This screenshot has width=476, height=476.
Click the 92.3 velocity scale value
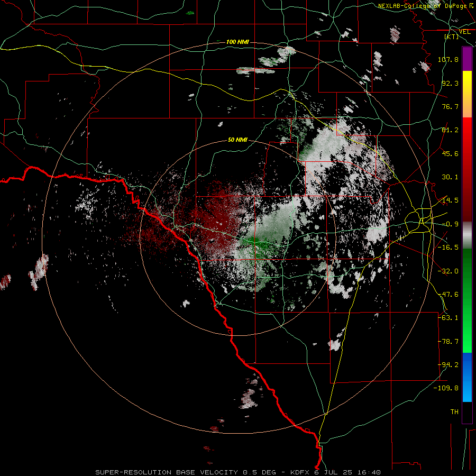click(x=450, y=83)
